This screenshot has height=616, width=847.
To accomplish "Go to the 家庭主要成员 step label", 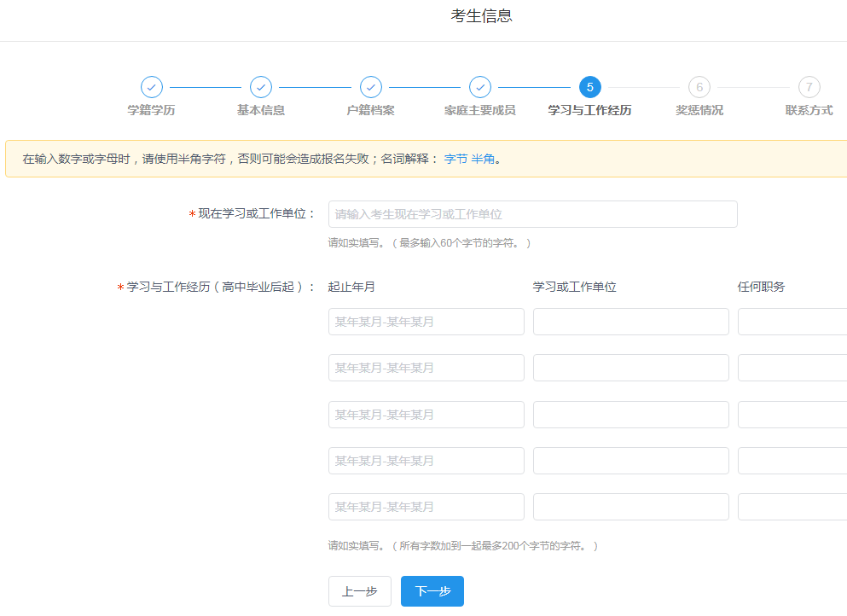I will tap(480, 110).
